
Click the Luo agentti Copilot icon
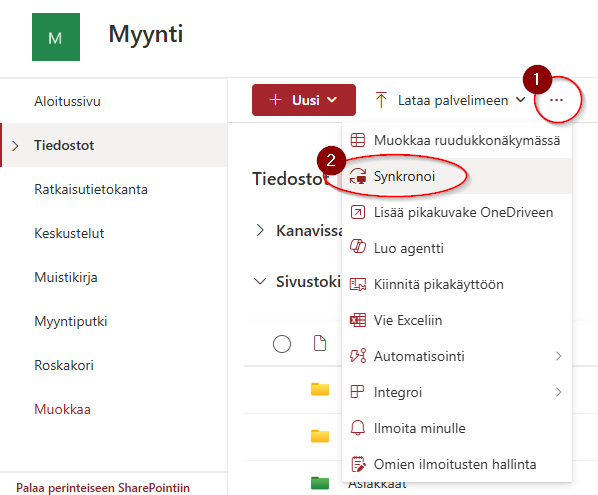click(x=358, y=246)
